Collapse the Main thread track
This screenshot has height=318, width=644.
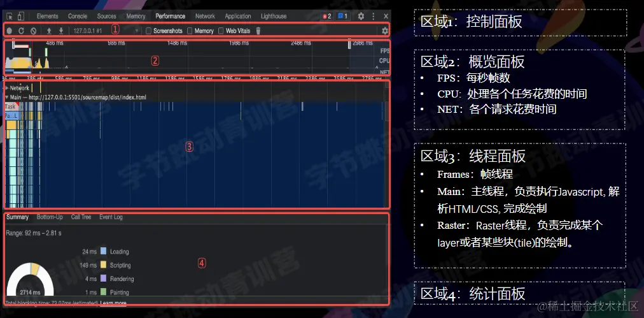pos(7,98)
